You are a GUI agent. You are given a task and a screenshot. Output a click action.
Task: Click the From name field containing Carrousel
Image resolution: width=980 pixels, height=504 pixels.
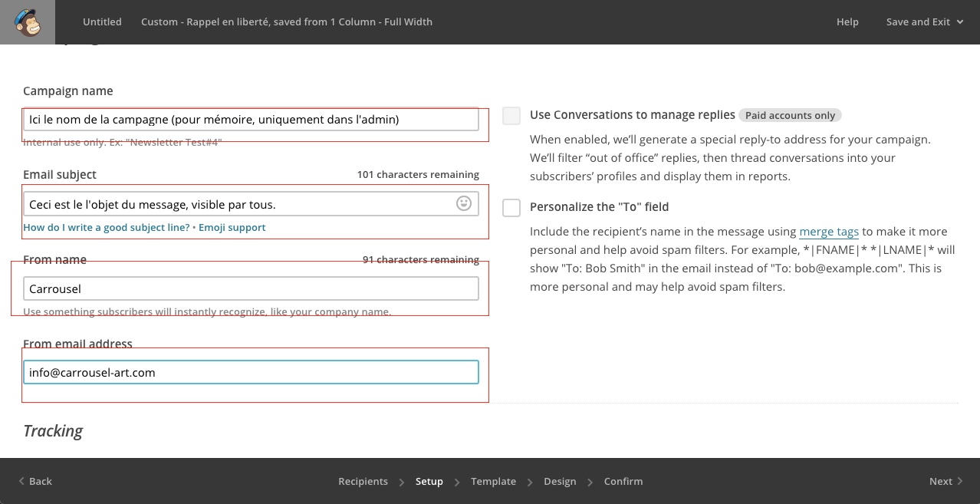click(x=251, y=288)
